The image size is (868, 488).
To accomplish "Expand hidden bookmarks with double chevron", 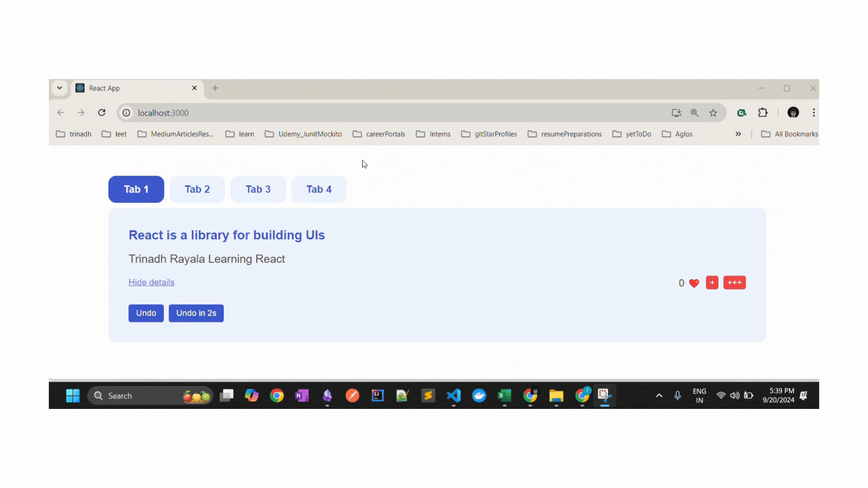I will tap(738, 134).
